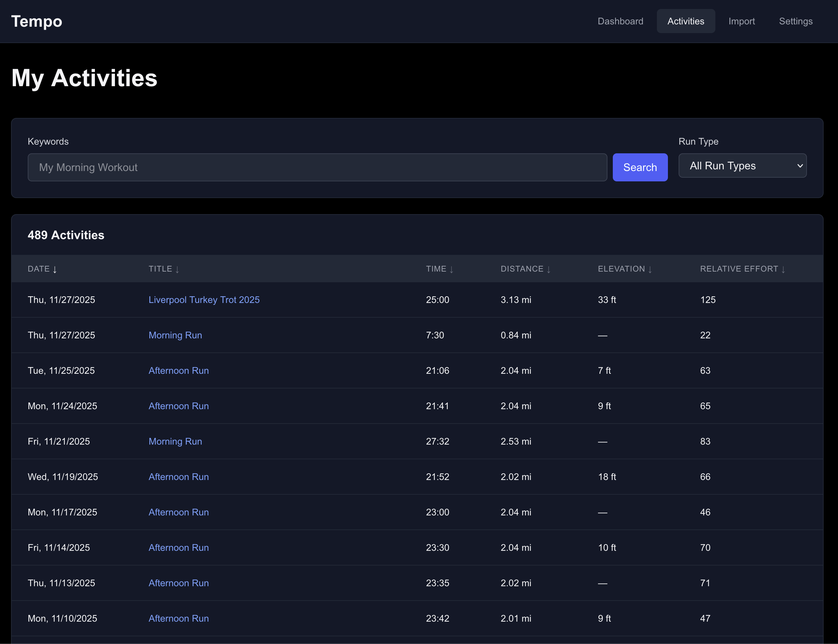Open Liverpool Turkey Trot 2025 activity
Image resolution: width=838 pixels, height=644 pixels.
coord(204,300)
